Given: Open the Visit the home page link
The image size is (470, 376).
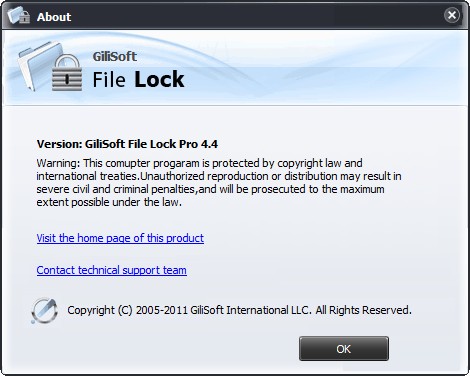Looking at the screenshot, I should (120, 238).
